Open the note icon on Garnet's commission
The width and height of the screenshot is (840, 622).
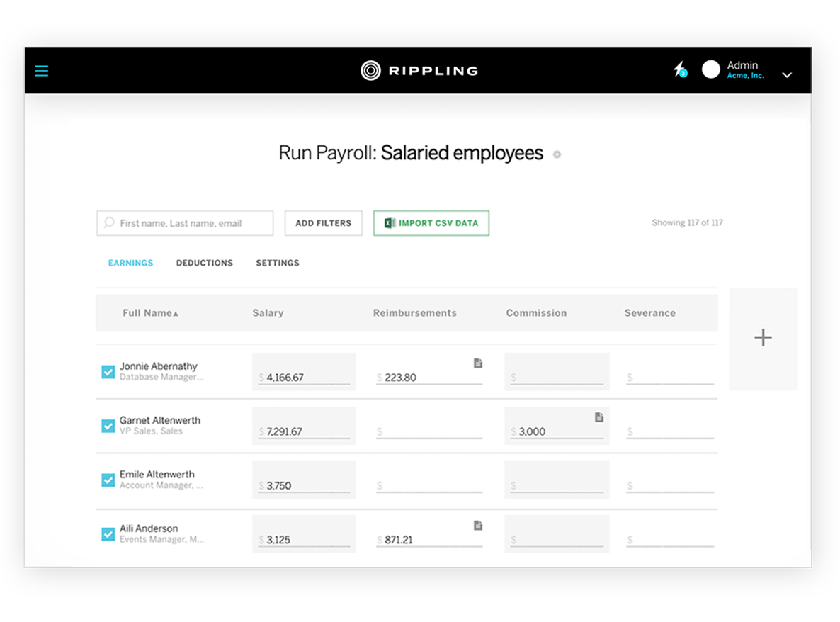coord(599,417)
